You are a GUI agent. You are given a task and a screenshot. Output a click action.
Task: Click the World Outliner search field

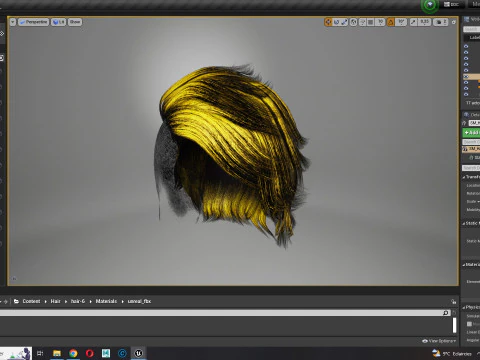tap(472, 29)
